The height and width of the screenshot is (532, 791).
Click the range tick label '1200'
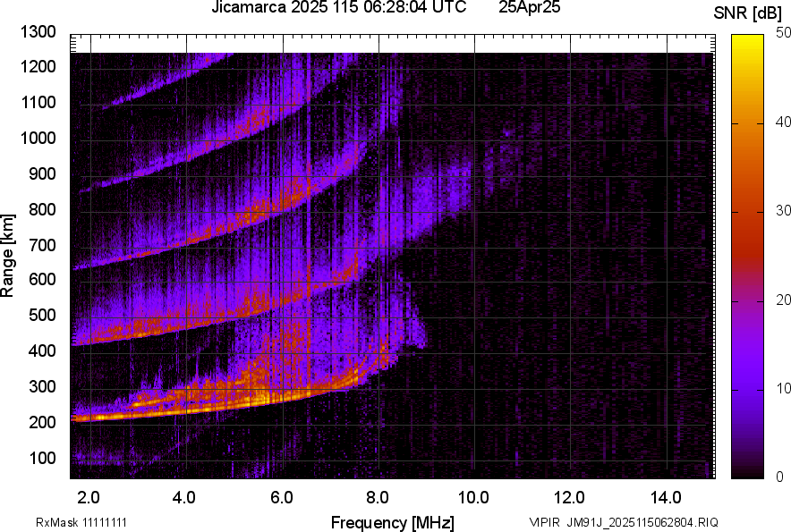[x=38, y=66]
